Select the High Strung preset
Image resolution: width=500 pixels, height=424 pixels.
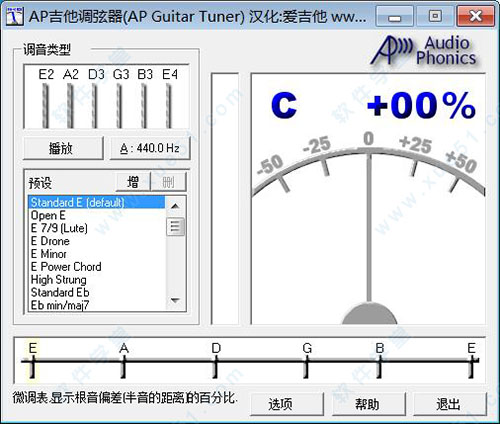pyautogui.click(x=97, y=280)
